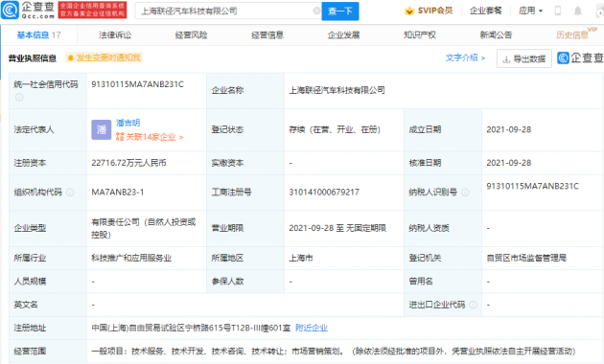Select taxpayer ID 91310115MA7ANB231C value
Viewport: 604px width, 364px height.
(x=532, y=186)
